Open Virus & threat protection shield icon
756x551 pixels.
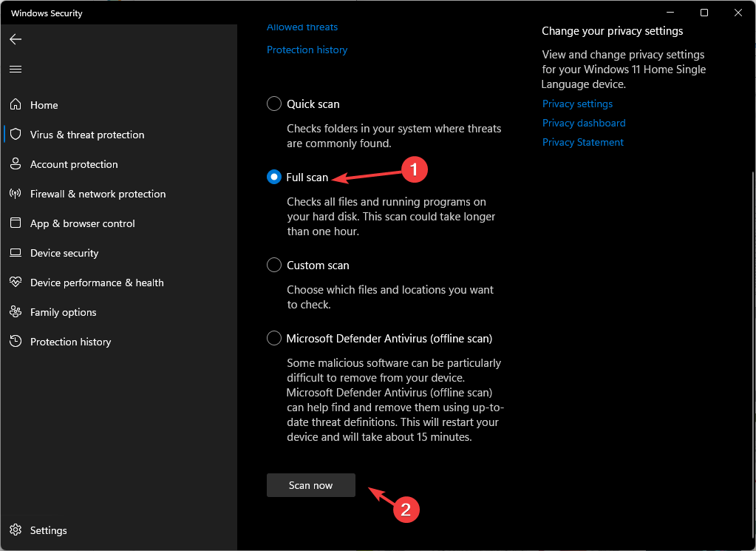pos(15,134)
